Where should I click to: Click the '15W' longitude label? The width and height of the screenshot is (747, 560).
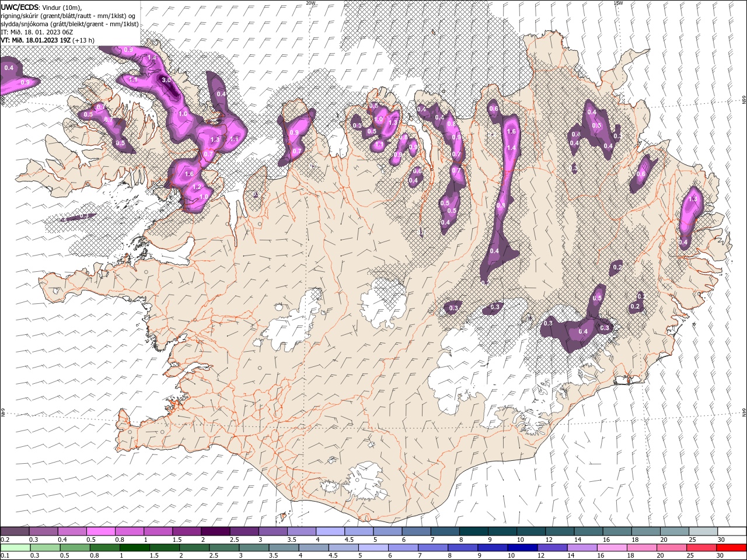[618, 3]
